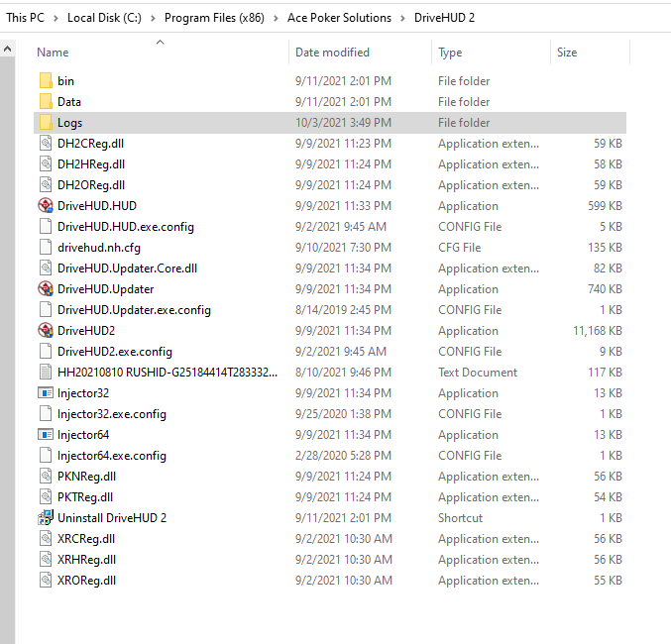Viewport: 671px width, 644px height.
Task: Click the XRCReg.dll file icon
Action: pos(46,539)
